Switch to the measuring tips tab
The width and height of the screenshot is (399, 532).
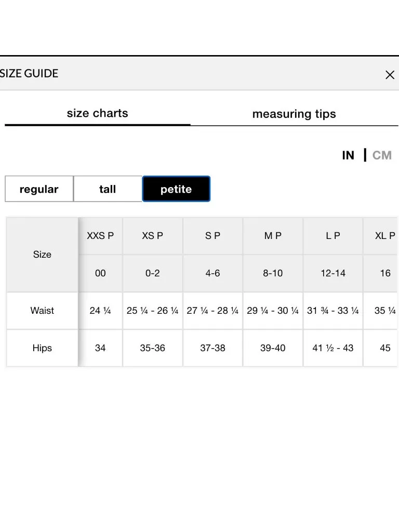pyautogui.click(x=294, y=114)
